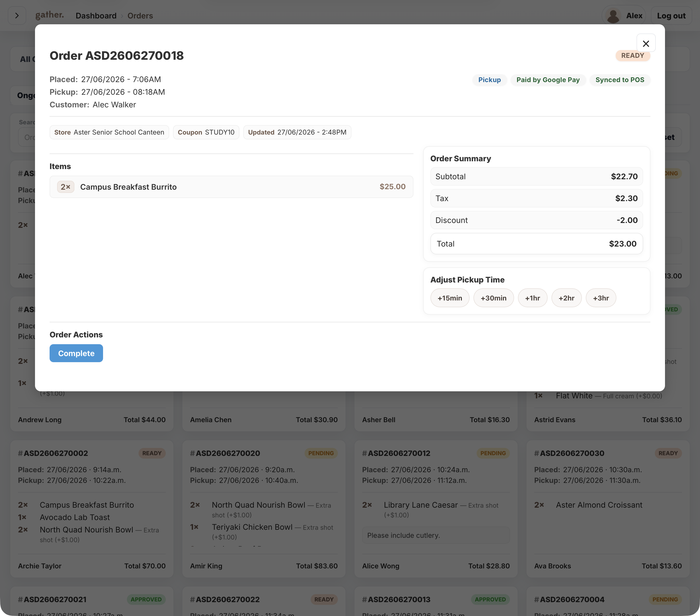Click Total $16.30 on Asher Bell's card
700x616 pixels.
point(490,419)
